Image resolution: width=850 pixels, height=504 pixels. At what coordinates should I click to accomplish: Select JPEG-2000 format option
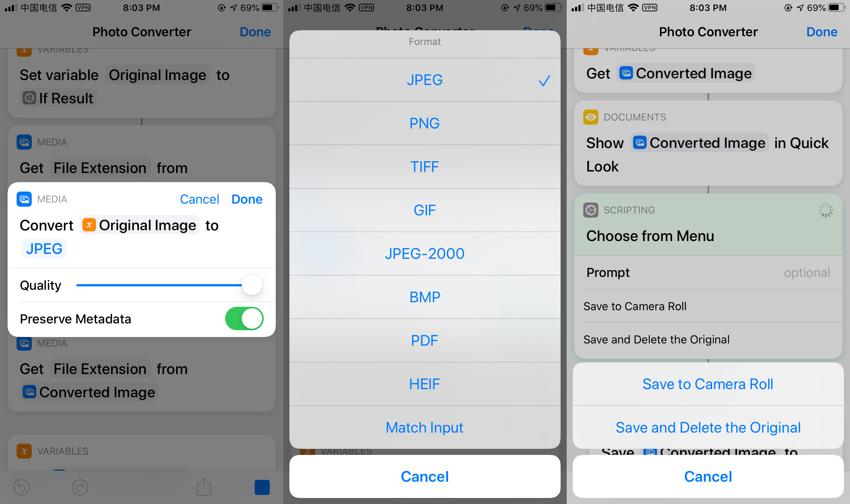coord(424,253)
